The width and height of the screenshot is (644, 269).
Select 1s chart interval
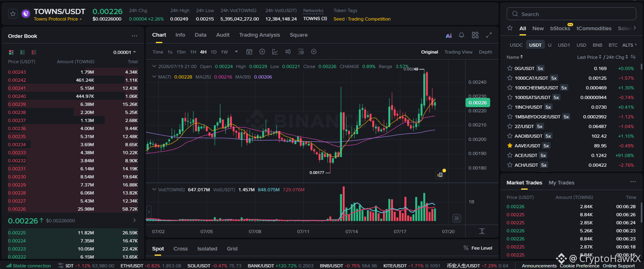coord(170,52)
